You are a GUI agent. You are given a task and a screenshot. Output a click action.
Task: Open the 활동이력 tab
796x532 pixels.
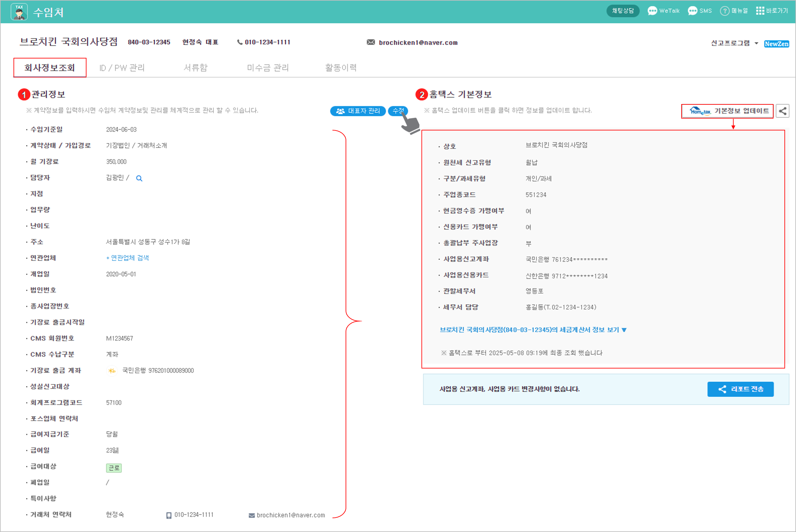[x=341, y=68]
